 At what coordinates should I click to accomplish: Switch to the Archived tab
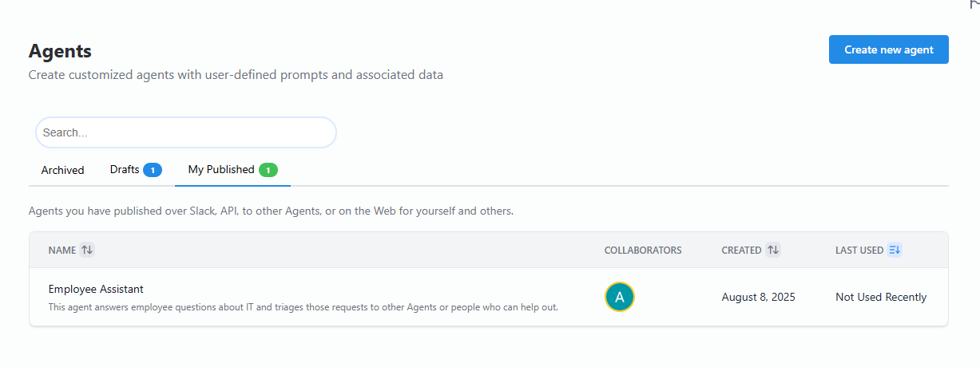click(62, 170)
